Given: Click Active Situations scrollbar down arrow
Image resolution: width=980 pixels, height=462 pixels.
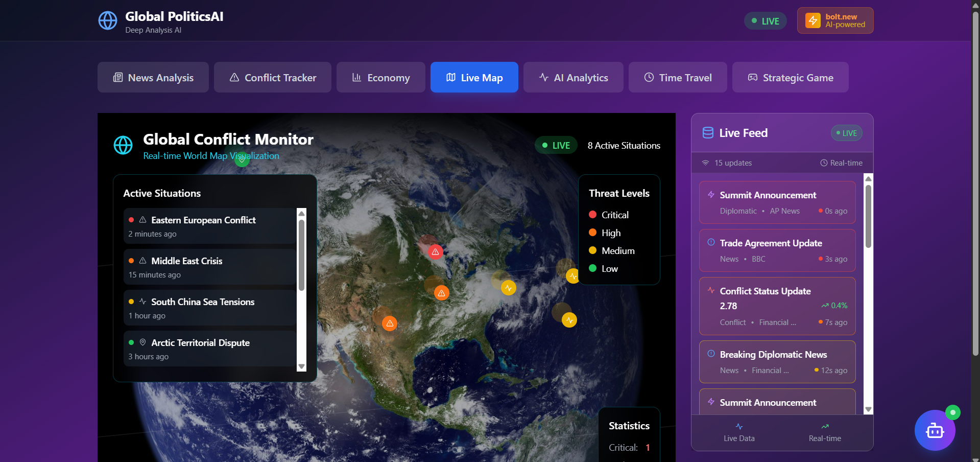Looking at the screenshot, I should pos(301,366).
